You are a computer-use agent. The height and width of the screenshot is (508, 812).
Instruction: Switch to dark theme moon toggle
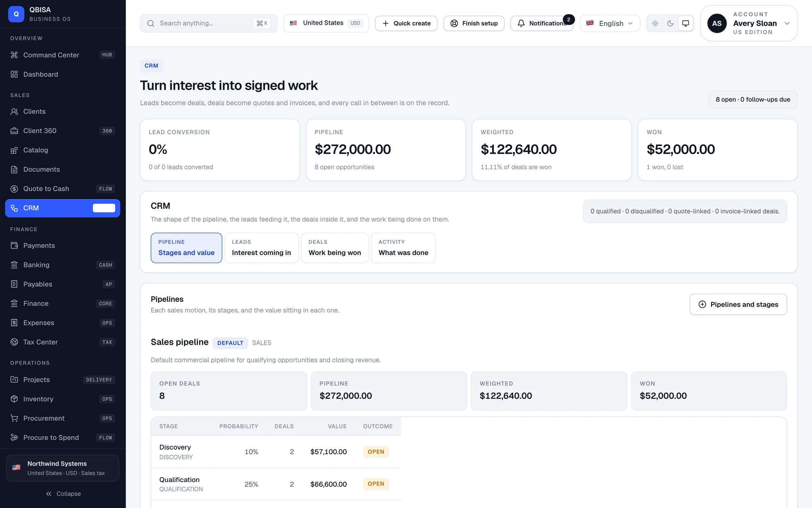click(x=670, y=23)
